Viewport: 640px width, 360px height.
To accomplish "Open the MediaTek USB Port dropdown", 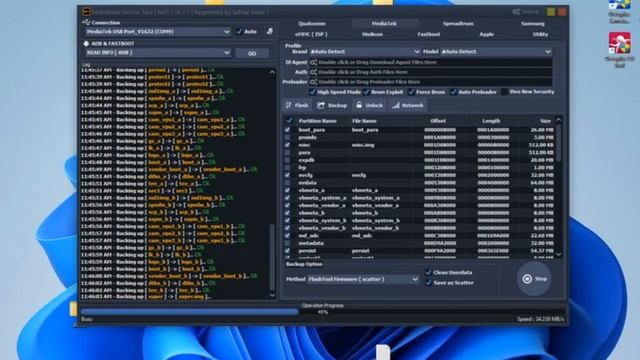I will click(158, 31).
